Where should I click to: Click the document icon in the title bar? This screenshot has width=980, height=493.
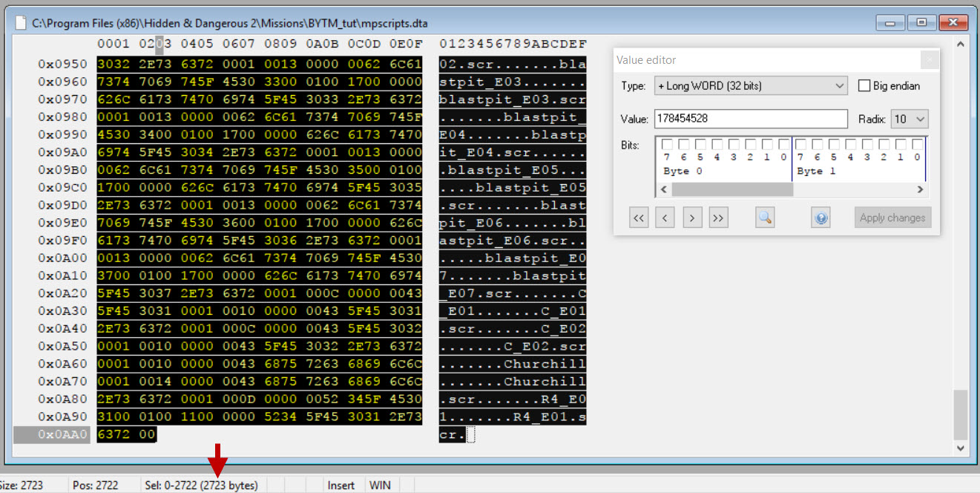tap(21, 23)
